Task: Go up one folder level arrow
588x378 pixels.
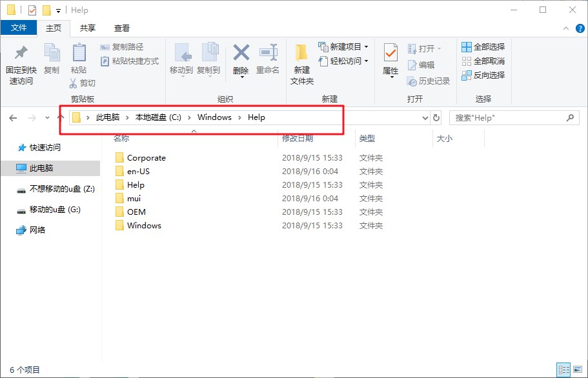Action: (x=61, y=118)
